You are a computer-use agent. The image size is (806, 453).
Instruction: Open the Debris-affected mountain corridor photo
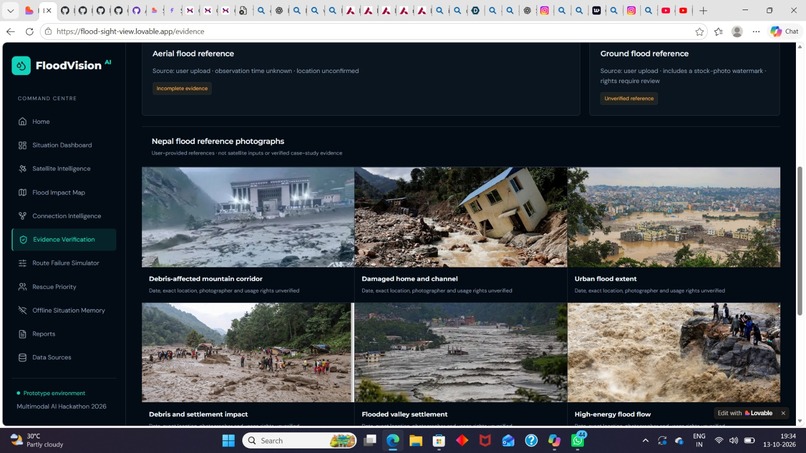[x=248, y=217]
